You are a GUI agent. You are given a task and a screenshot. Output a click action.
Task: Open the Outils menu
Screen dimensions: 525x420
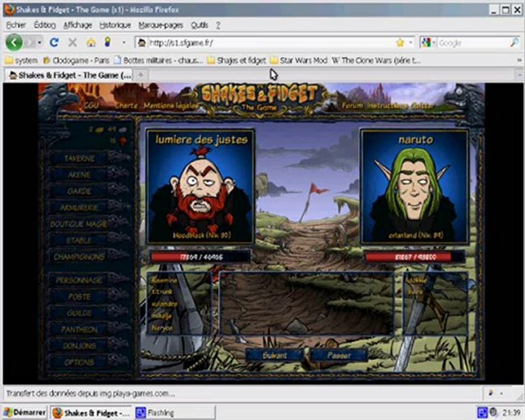tap(199, 24)
